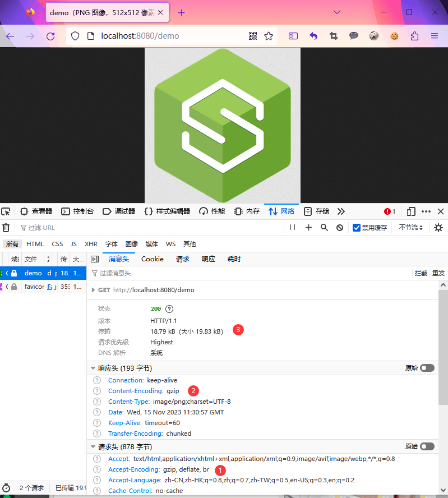Open a new browser tab
This screenshot has width=448, height=498.
click(x=181, y=13)
